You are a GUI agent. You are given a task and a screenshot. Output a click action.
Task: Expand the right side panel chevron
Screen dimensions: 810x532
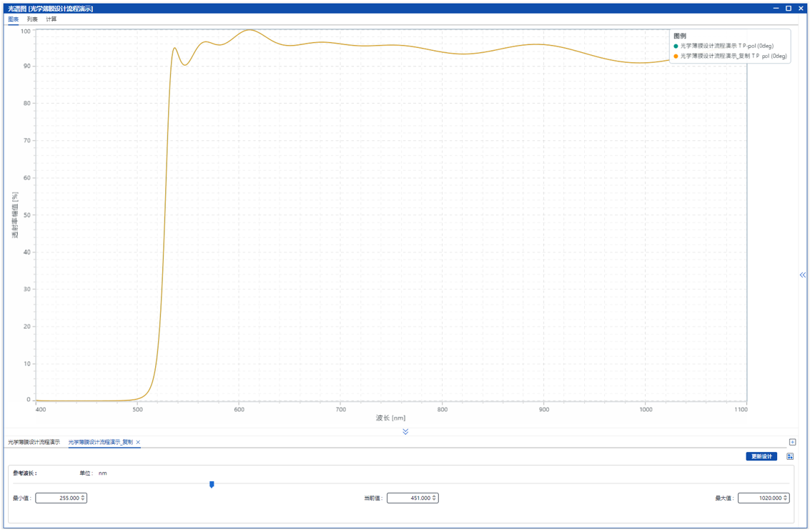pyautogui.click(x=802, y=275)
